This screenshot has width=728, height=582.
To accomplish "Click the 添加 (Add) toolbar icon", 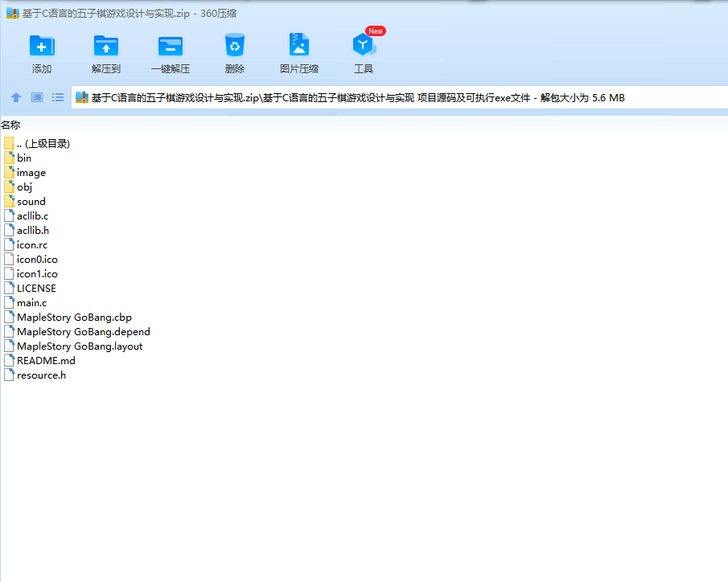I will (x=42, y=46).
